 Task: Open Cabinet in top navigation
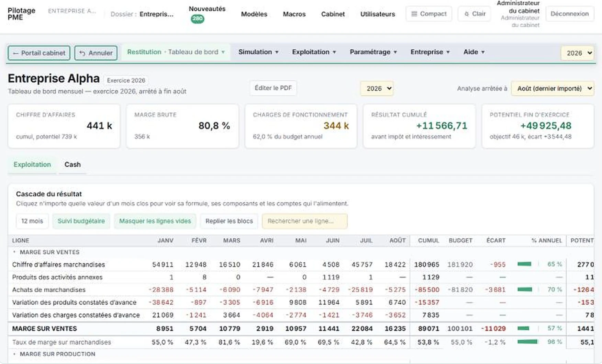click(333, 14)
